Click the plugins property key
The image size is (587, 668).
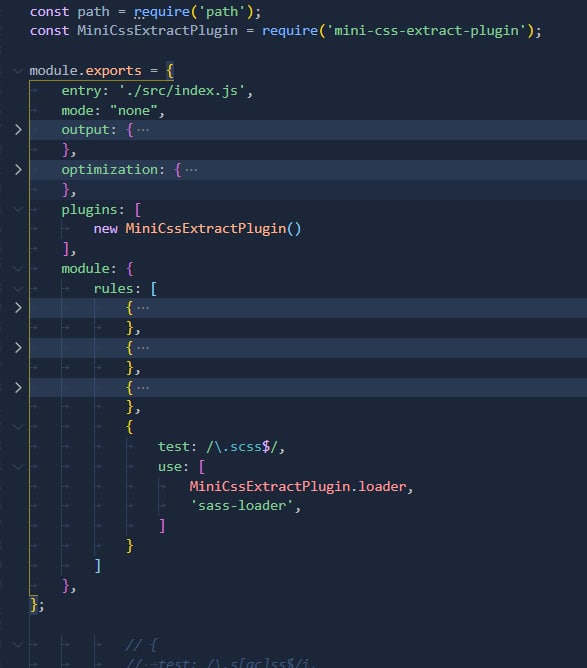(x=89, y=210)
